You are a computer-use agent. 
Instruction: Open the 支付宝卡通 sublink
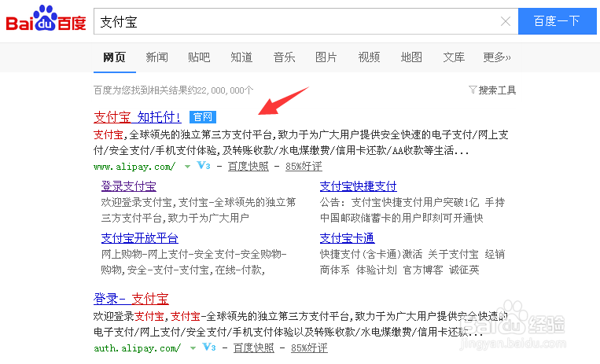click(x=347, y=238)
